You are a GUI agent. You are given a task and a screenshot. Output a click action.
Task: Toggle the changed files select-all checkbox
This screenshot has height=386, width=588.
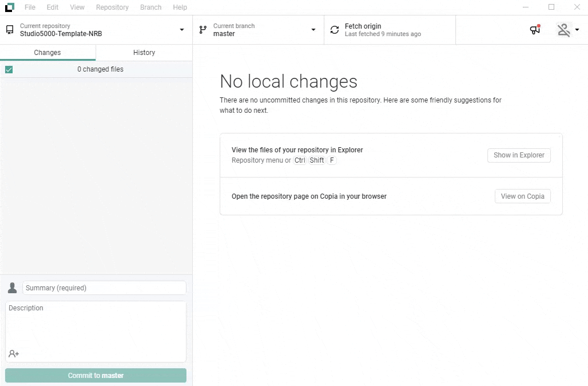pyautogui.click(x=9, y=69)
